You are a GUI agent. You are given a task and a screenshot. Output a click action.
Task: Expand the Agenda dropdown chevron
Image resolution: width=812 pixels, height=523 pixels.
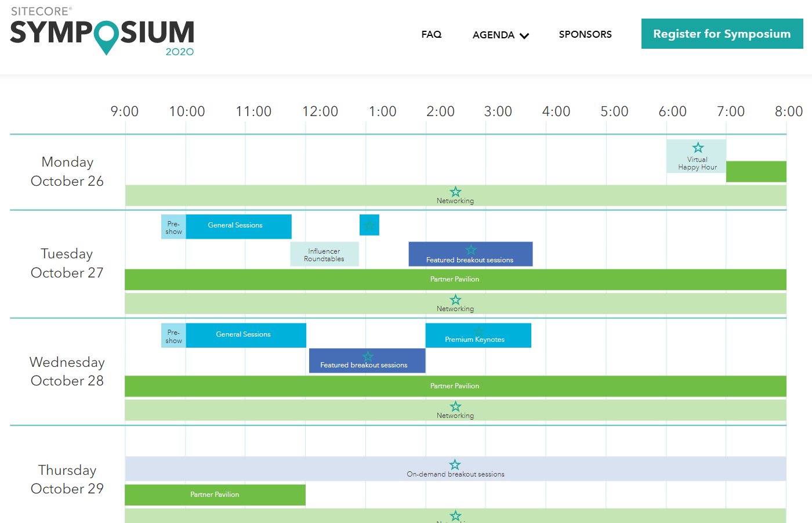(524, 35)
